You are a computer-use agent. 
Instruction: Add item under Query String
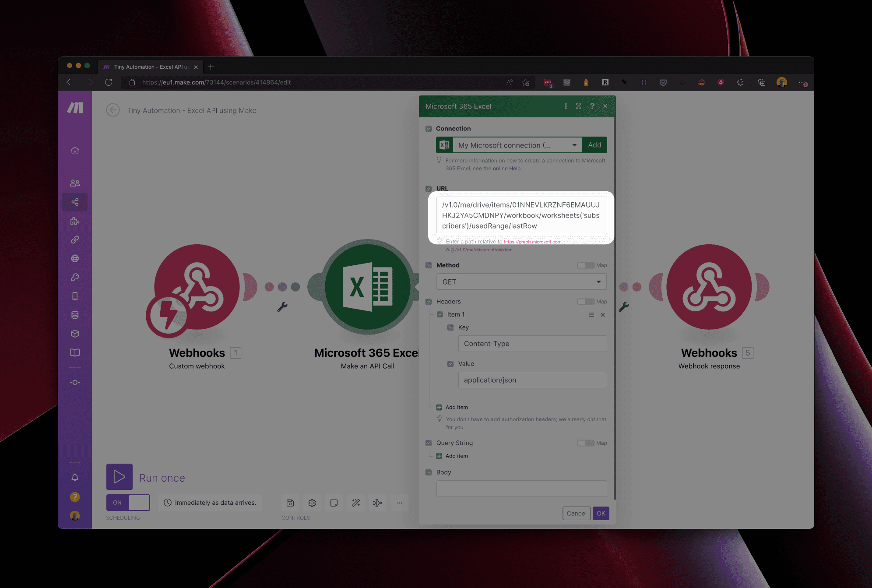pyautogui.click(x=452, y=456)
